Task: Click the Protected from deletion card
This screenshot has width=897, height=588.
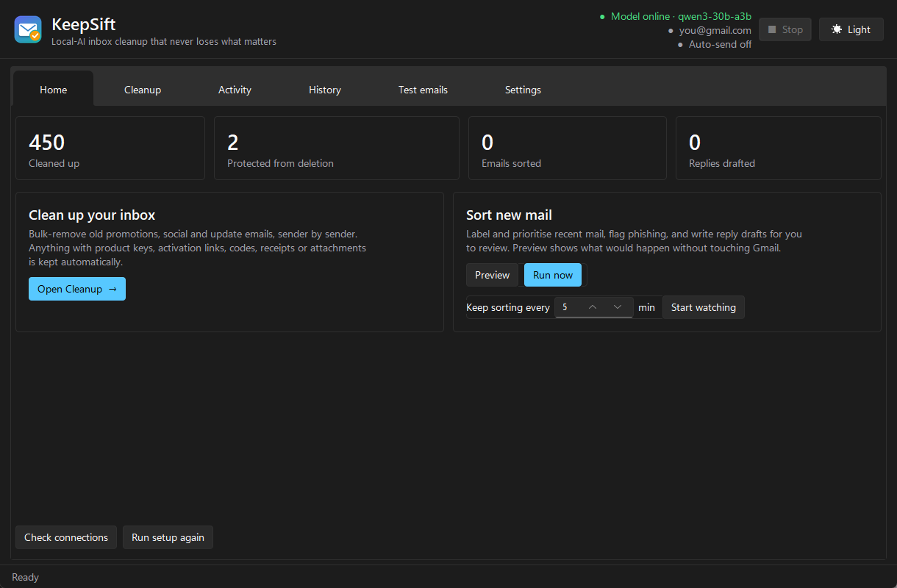Action: tap(337, 148)
